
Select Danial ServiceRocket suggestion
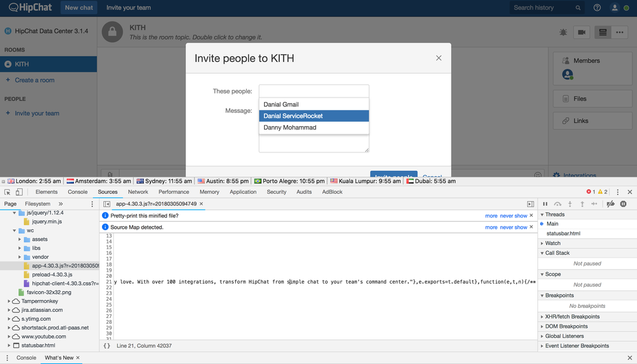(314, 116)
